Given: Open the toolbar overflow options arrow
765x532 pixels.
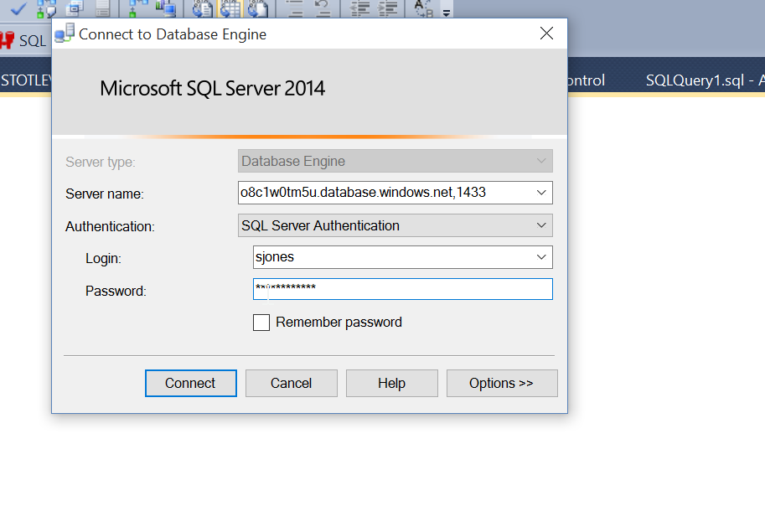Looking at the screenshot, I should [446, 13].
